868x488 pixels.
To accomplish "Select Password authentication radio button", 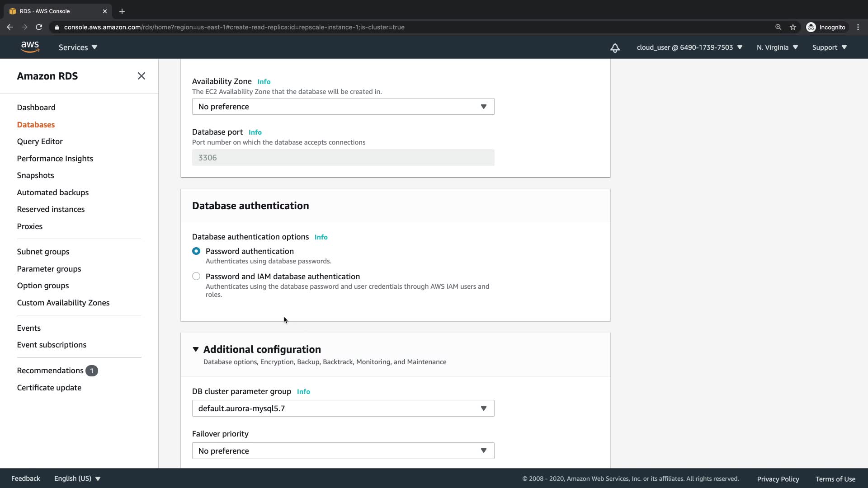I will 196,251.
